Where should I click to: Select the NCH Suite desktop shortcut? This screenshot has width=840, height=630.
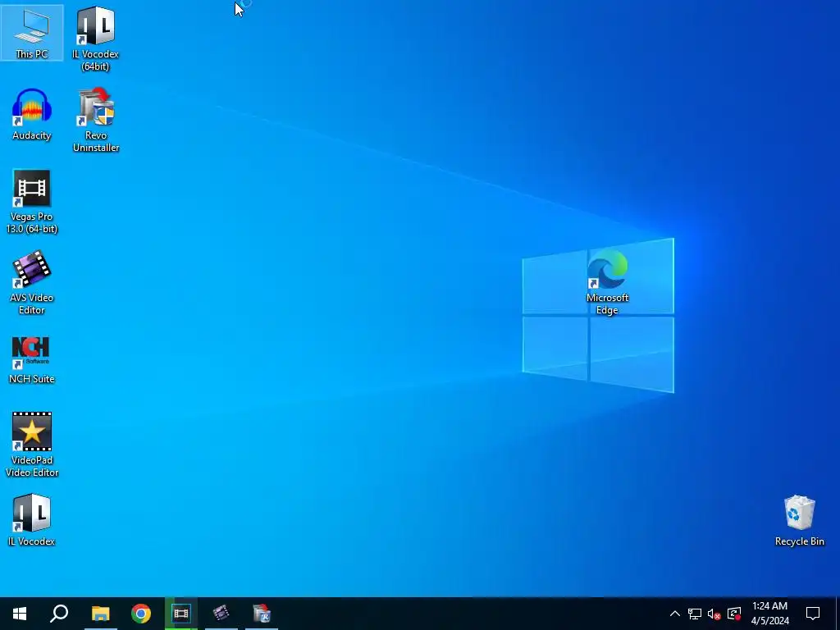coord(32,360)
